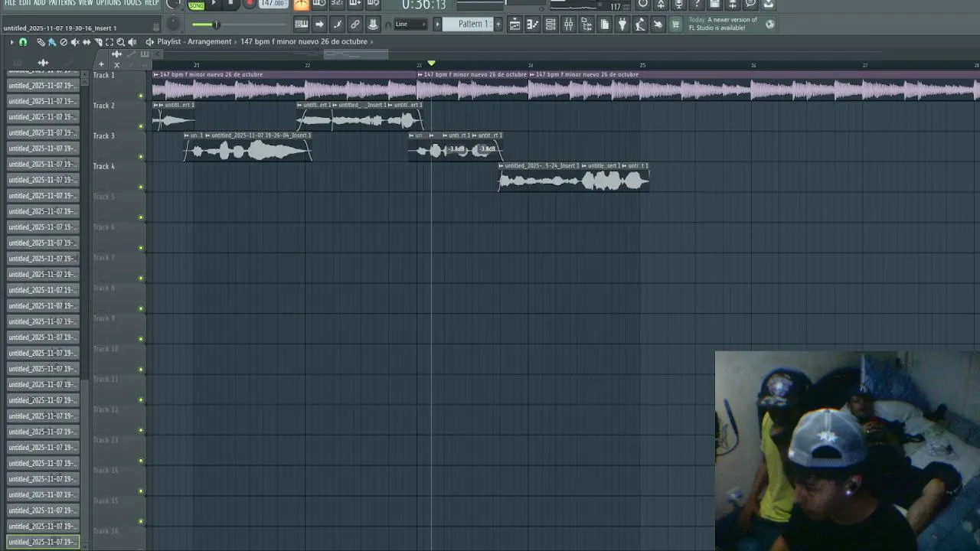This screenshot has width=980, height=551.
Task: Open the project files button
Action: [604, 24]
